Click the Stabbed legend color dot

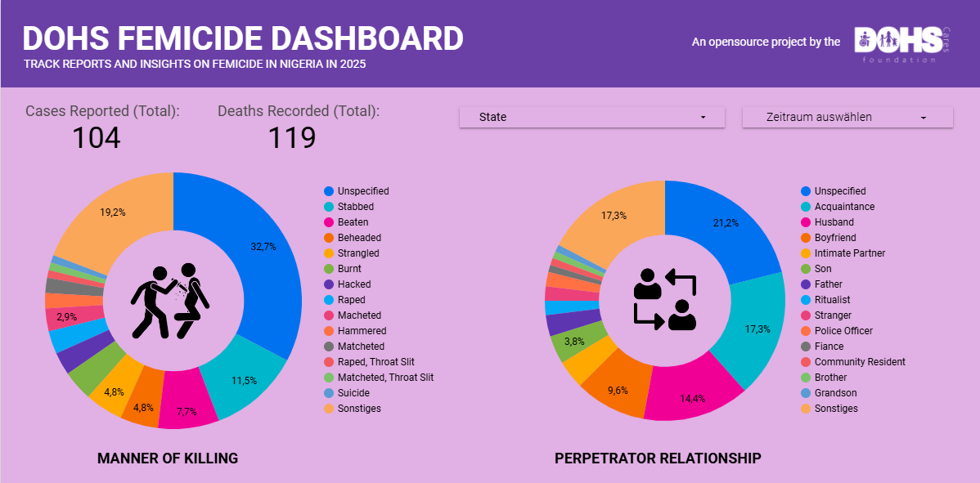click(329, 207)
